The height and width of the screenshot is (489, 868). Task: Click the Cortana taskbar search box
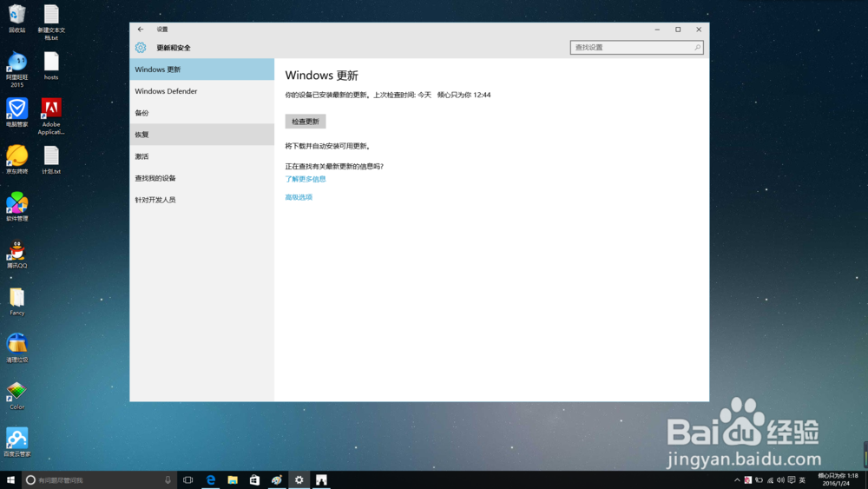[x=100, y=480]
